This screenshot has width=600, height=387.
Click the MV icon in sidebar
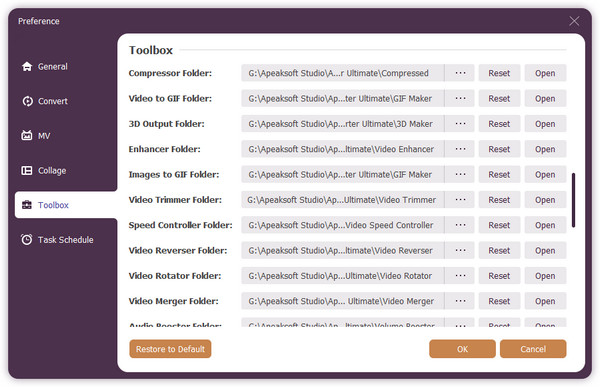tap(27, 136)
